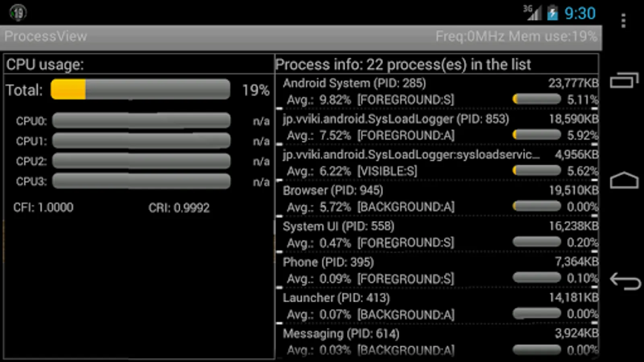
Task: Select System UI (PID: 558) process
Action: coord(437,234)
